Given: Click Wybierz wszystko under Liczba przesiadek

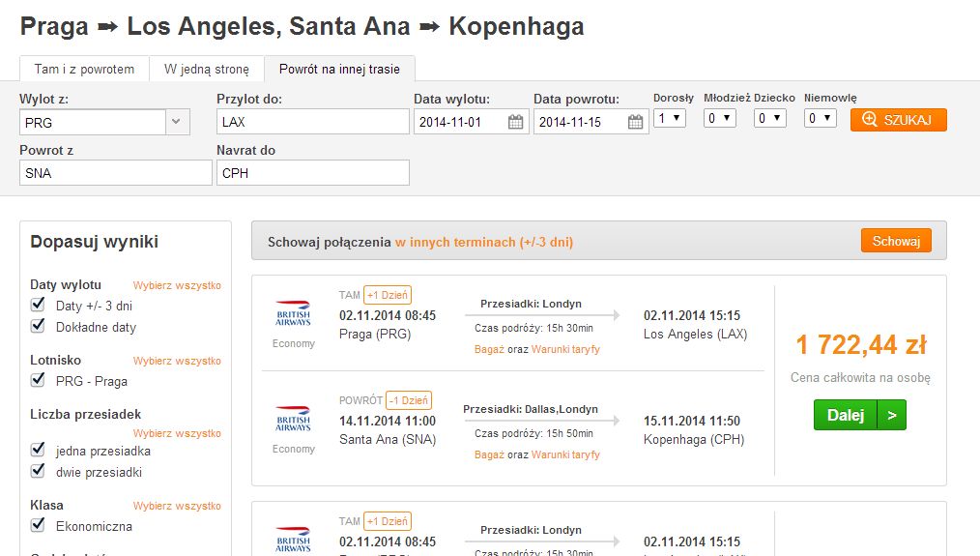Looking at the screenshot, I should click(x=177, y=433).
